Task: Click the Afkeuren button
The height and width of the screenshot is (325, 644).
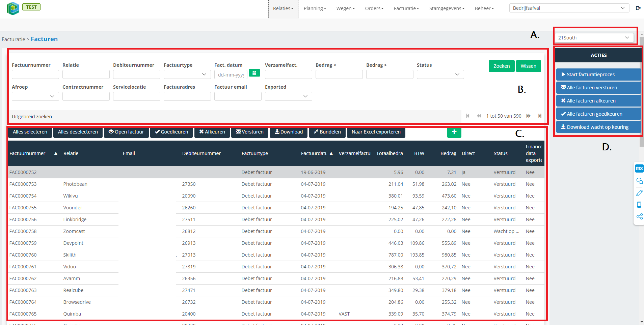Action: (x=212, y=132)
